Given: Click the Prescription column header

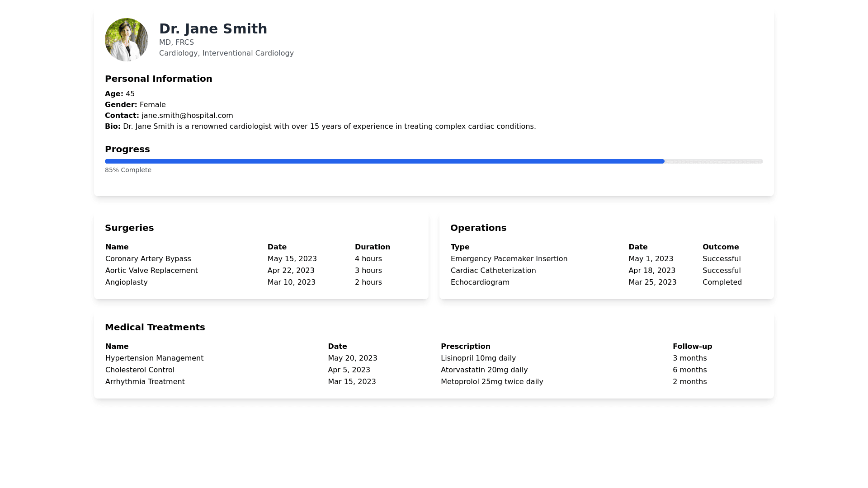Looking at the screenshot, I should (465, 347).
